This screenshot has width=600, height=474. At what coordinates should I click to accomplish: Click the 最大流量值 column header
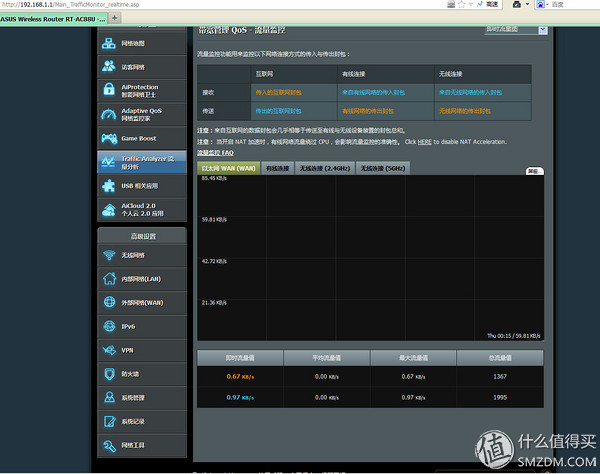click(x=413, y=358)
